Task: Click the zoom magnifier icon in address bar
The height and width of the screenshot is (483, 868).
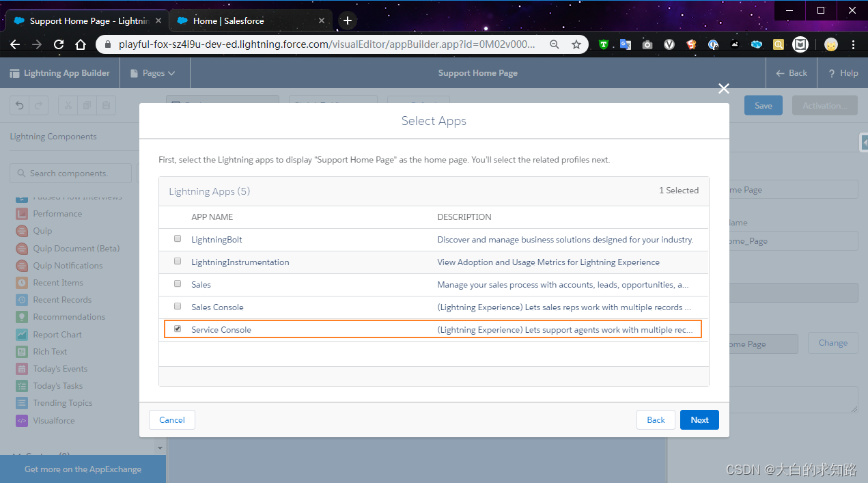Action: pos(555,44)
